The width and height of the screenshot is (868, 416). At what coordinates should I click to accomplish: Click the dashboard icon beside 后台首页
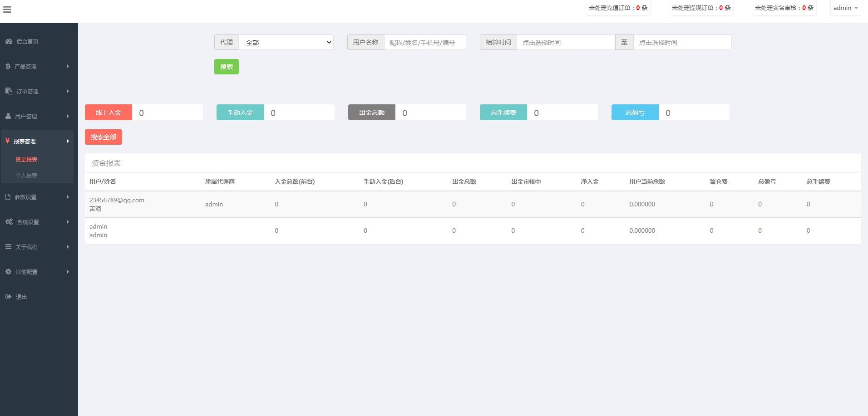point(9,41)
